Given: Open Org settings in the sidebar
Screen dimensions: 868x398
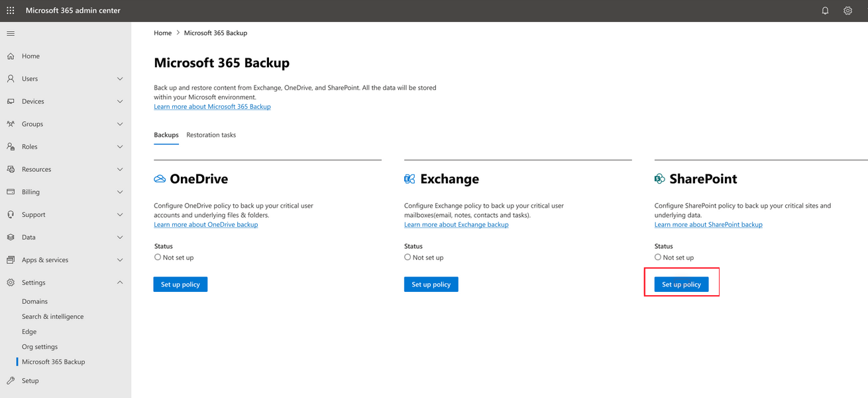Looking at the screenshot, I should [40, 347].
